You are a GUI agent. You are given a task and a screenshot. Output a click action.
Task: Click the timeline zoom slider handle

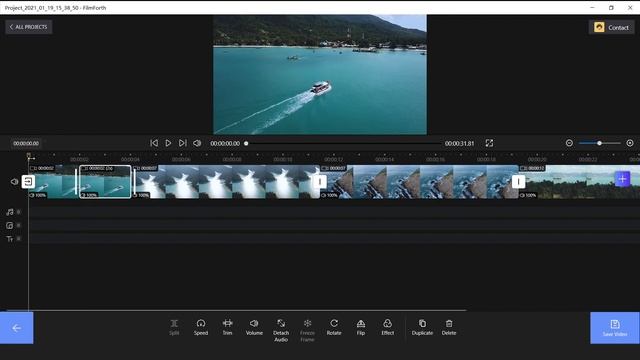coord(599,143)
